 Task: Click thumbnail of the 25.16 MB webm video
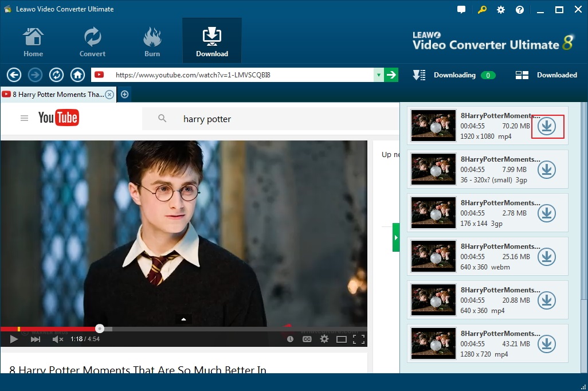433,256
